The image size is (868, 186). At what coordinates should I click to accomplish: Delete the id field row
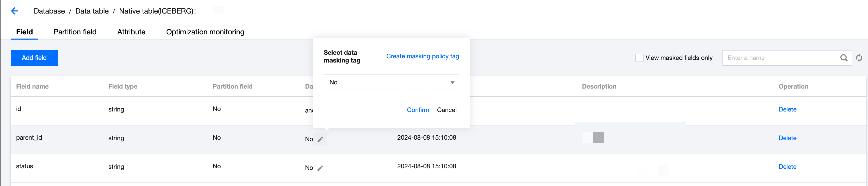787,109
